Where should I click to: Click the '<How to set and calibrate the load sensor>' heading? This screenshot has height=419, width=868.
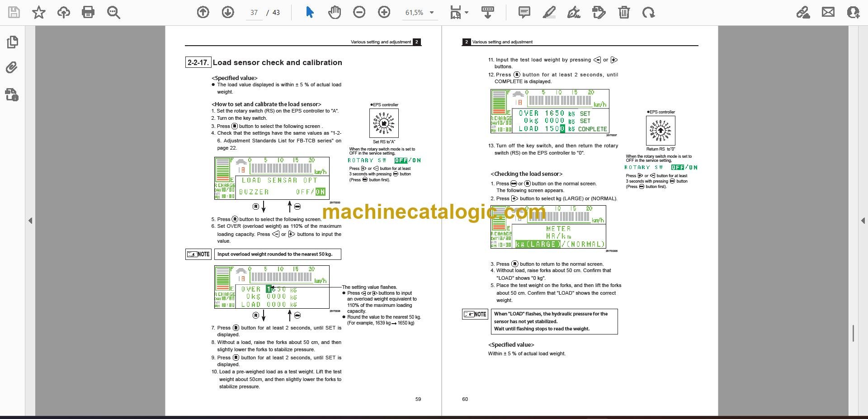pyautogui.click(x=266, y=104)
